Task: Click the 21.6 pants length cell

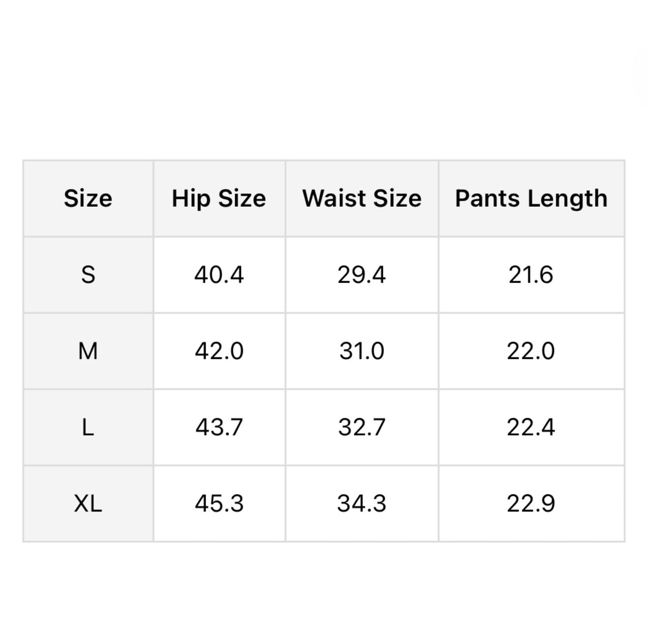Action: click(531, 274)
